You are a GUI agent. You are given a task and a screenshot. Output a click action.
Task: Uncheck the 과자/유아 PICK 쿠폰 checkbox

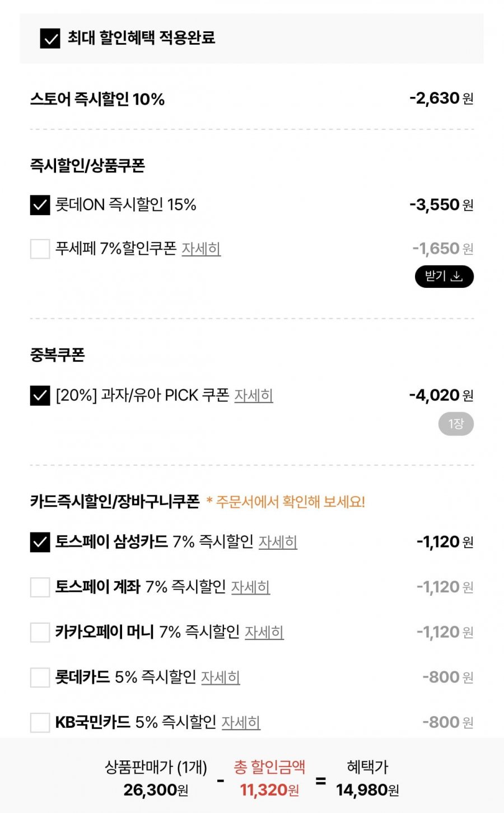coord(40,396)
